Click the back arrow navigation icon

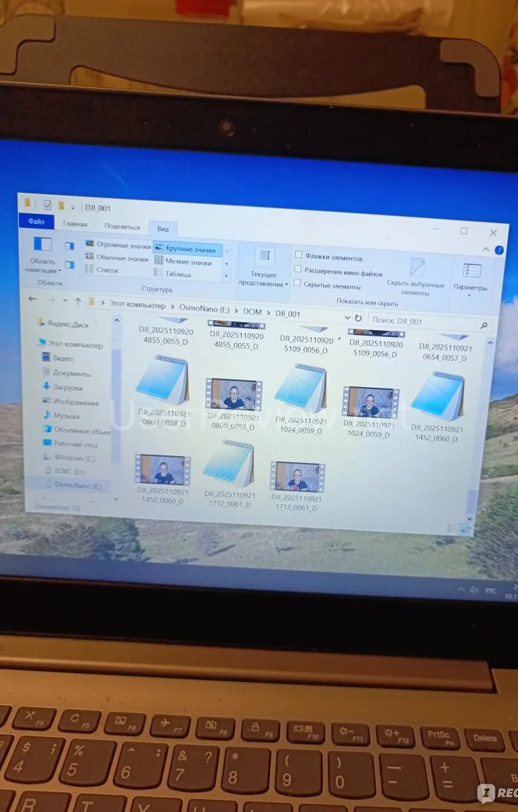[x=32, y=298]
